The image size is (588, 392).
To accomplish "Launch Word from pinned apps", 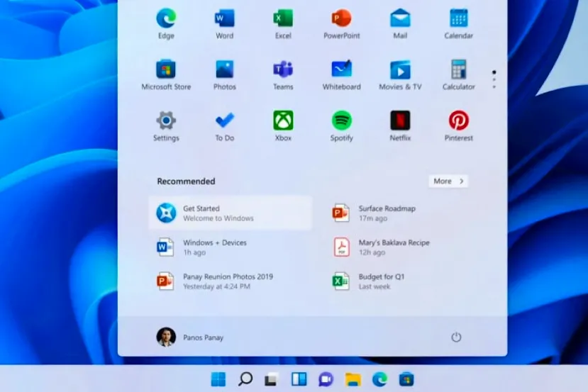I will pyautogui.click(x=224, y=24).
